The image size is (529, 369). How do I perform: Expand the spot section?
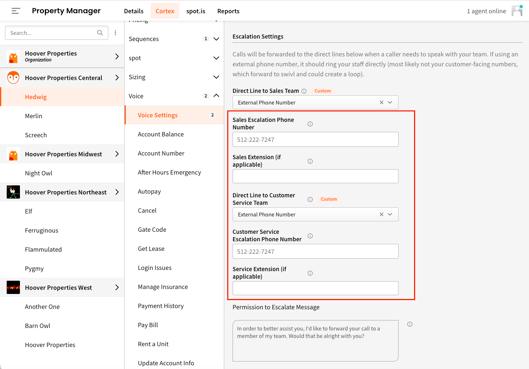216,58
